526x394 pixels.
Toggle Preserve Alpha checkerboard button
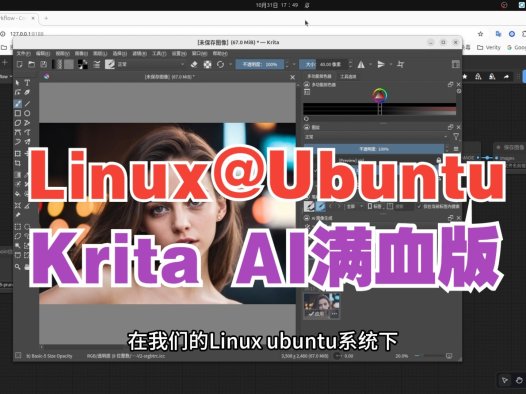pyautogui.click(x=207, y=64)
